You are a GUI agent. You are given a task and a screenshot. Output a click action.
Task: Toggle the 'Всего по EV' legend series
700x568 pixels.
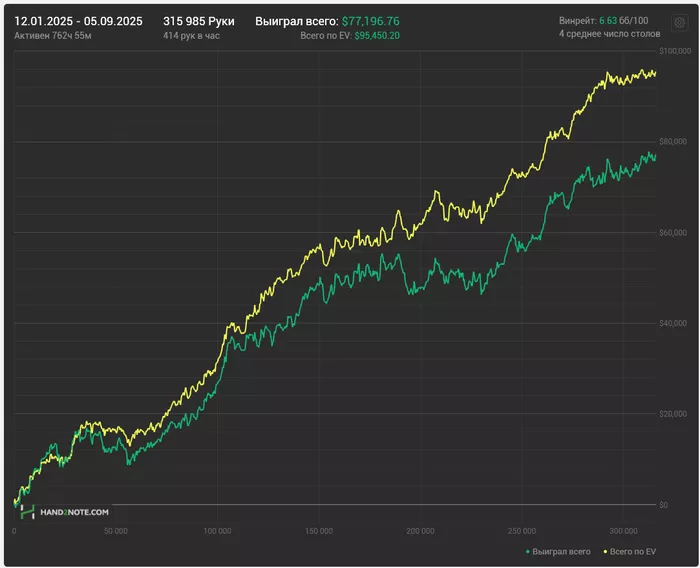[x=632, y=551]
